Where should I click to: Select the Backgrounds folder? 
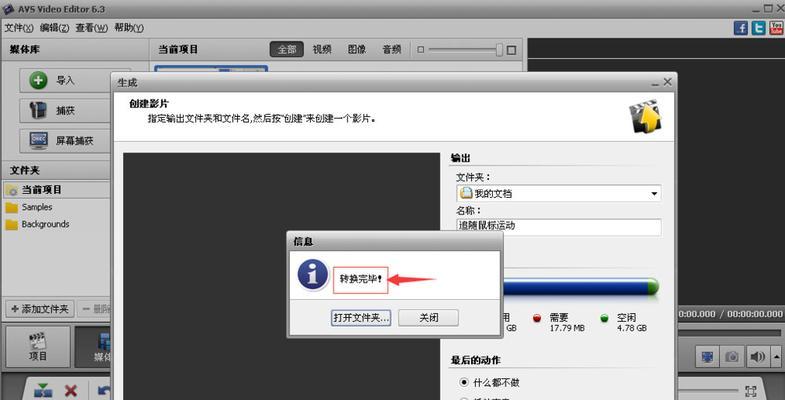(x=45, y=224)
